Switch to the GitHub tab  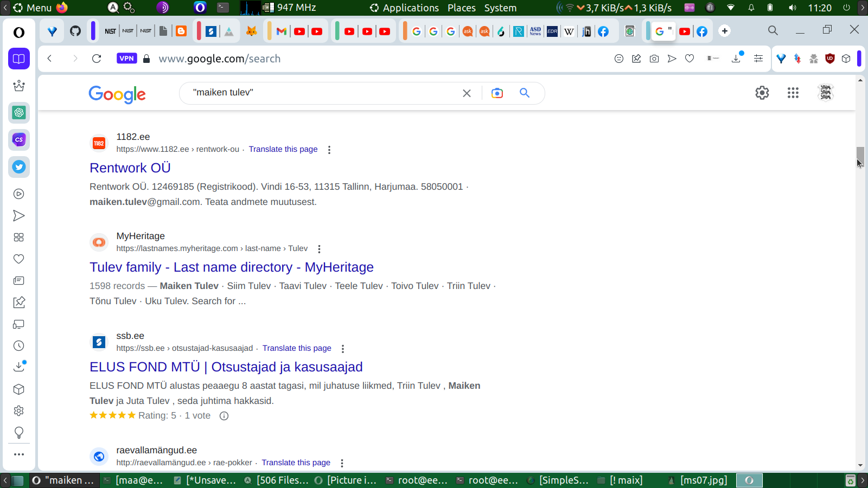click(75, 31)
